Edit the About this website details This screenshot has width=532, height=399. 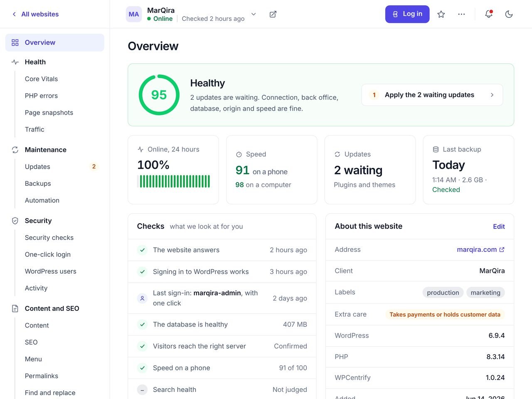(499, 227)
